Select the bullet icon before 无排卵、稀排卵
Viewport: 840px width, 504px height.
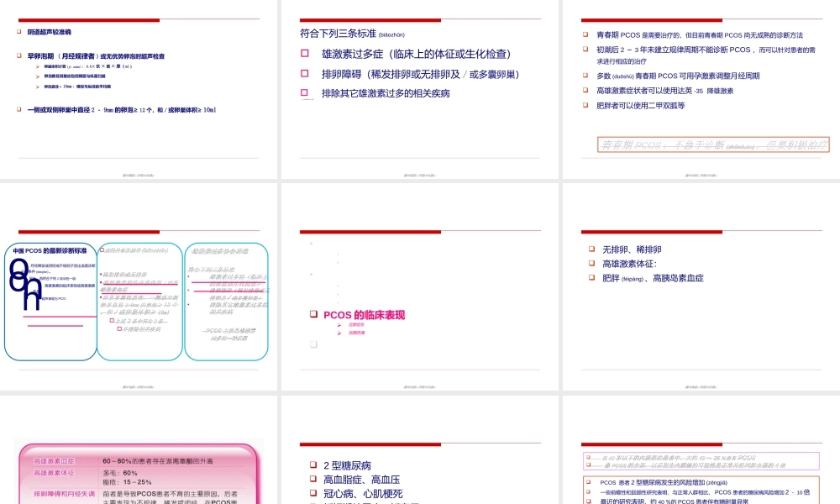(592, 249)
